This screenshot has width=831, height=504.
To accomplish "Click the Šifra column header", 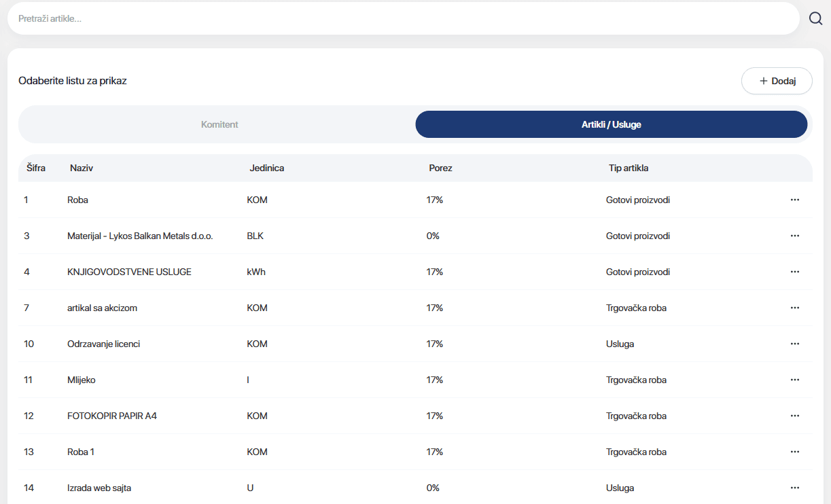I will pyautogui.click(x=36, y=168).
